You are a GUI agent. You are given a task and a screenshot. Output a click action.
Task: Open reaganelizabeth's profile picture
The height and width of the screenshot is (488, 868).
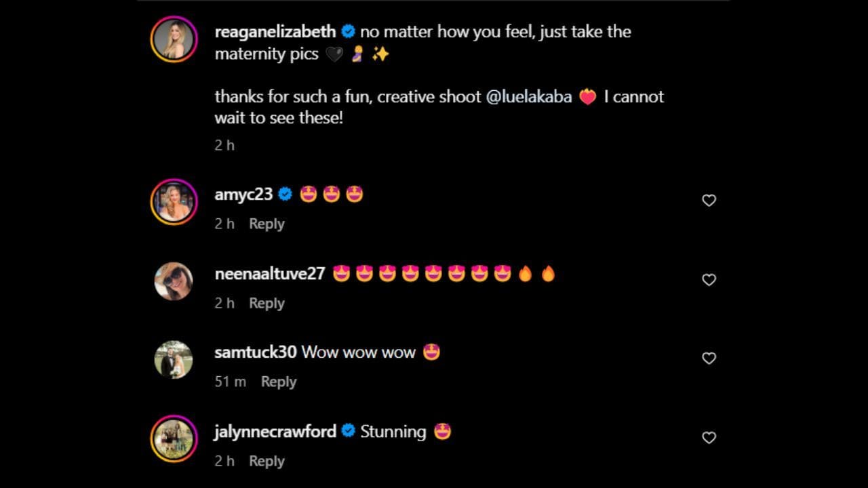(x=174, y=39)
